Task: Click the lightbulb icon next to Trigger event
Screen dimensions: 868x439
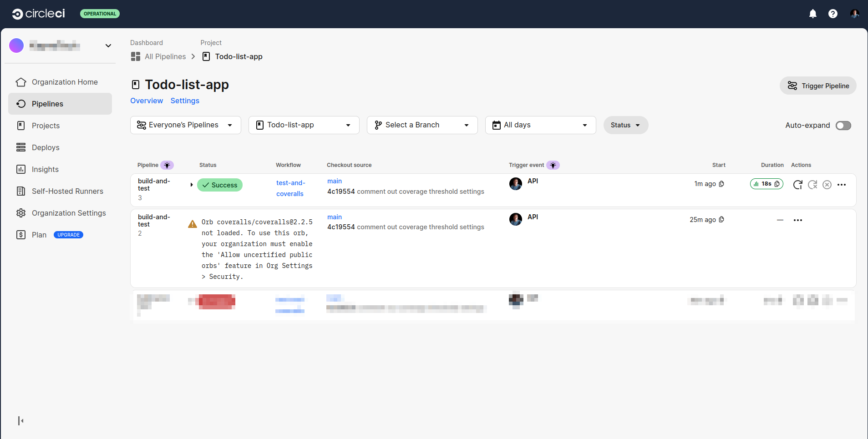Action: pos(553,165)
